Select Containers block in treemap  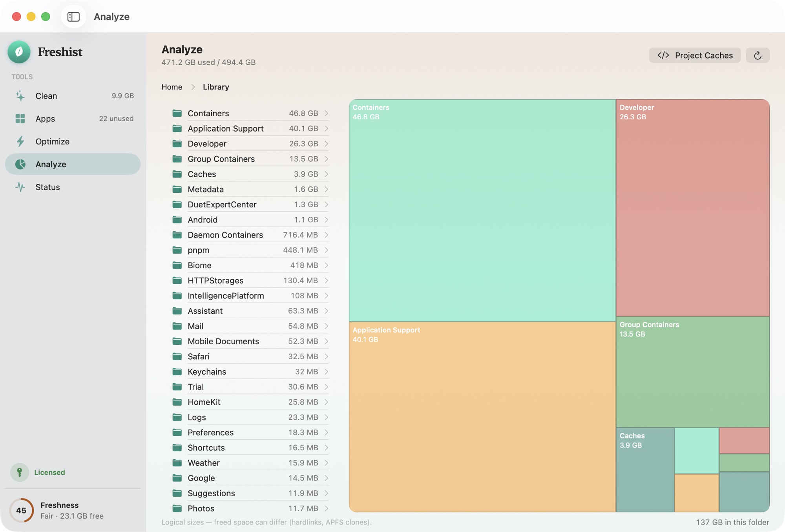point(482,210)
